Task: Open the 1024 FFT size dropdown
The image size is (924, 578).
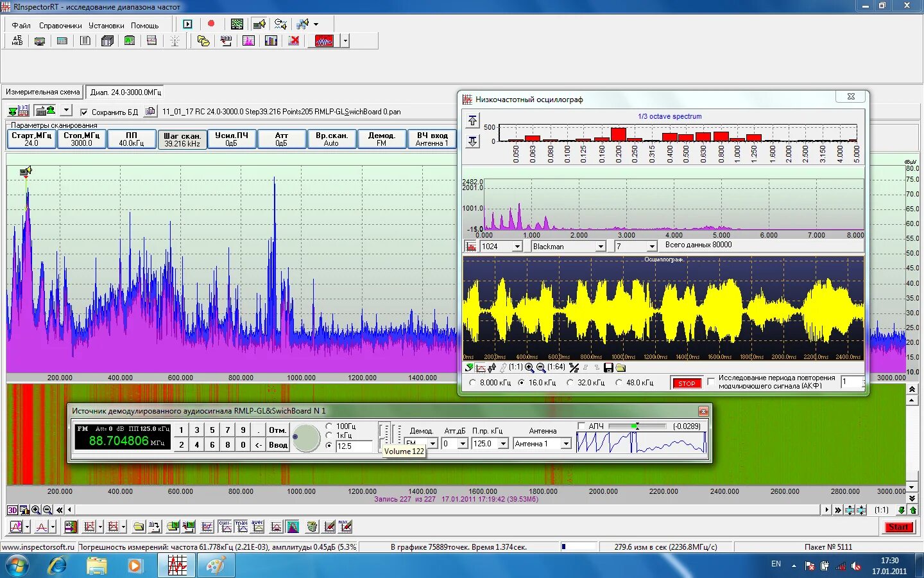Action: click(517, 247)
